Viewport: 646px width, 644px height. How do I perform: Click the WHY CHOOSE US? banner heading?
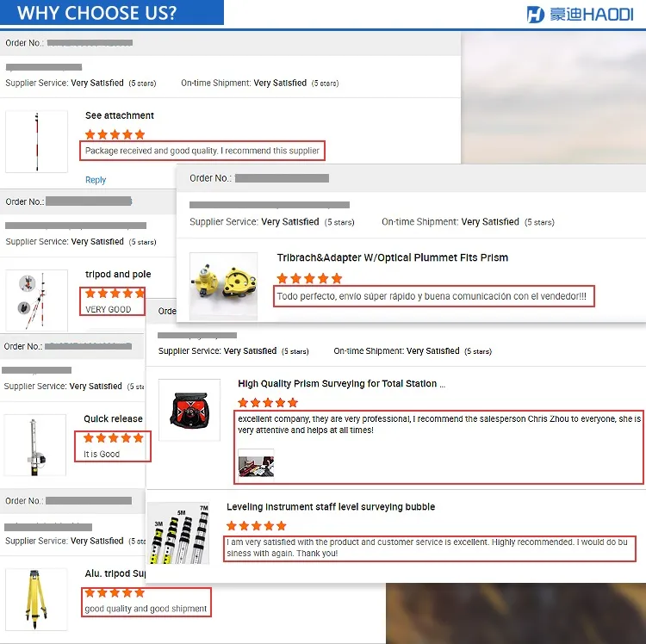click(96, 13)
